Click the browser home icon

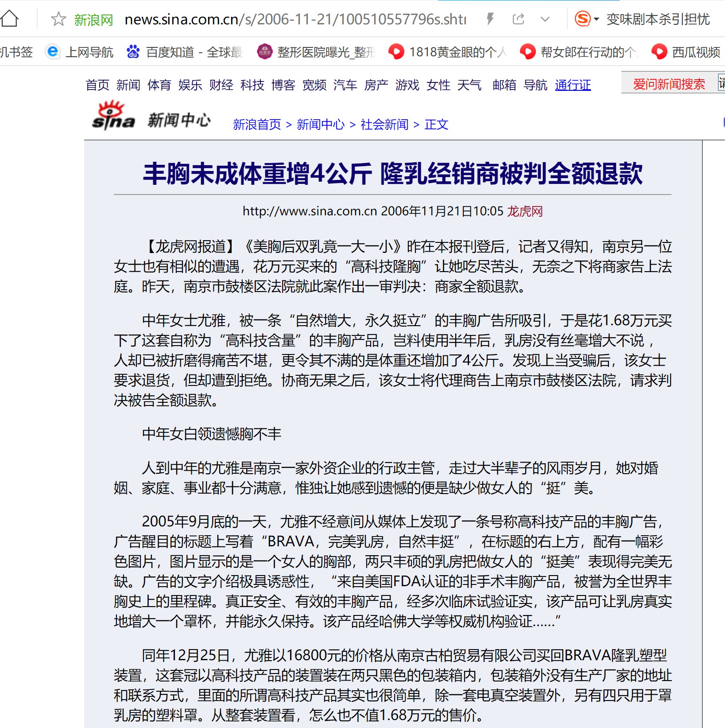[x=9, y=19]
